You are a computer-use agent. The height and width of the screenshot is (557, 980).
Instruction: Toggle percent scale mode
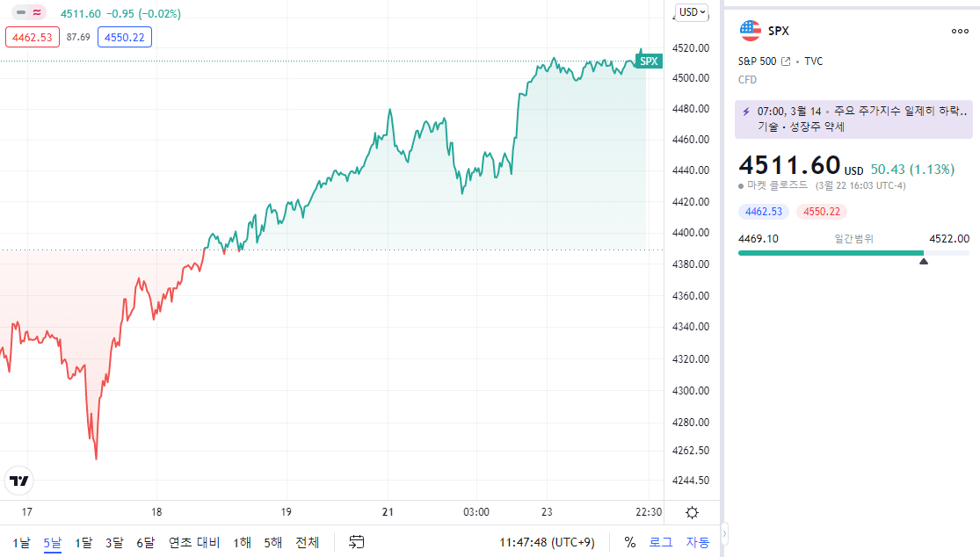[x=630, y=542]
